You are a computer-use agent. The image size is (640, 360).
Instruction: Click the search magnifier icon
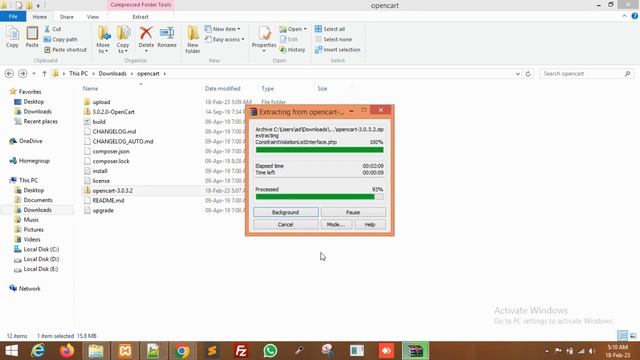(x=627, y=73)
